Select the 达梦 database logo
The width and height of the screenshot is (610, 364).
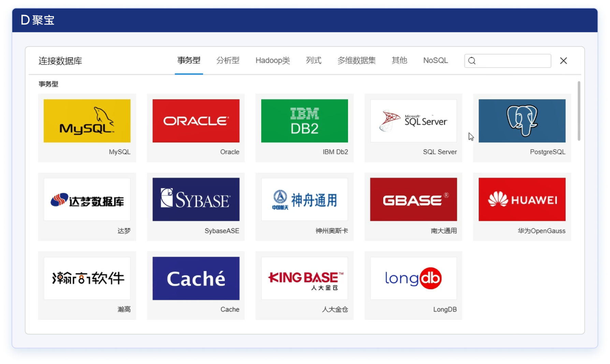click(87, 199)
